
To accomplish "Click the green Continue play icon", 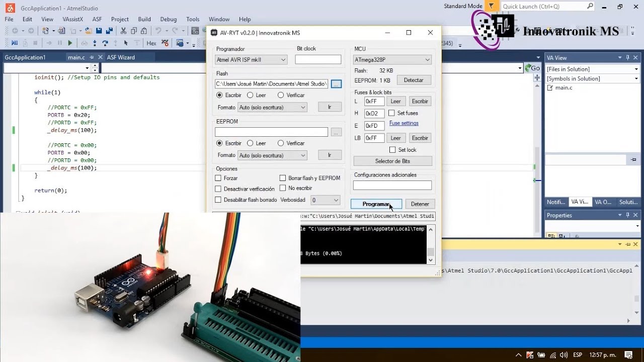I will point(70,43).
